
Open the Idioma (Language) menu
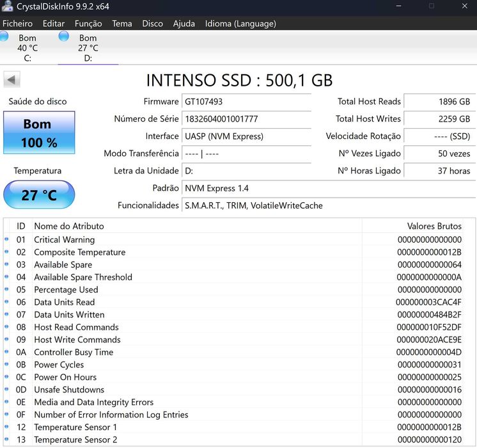pos(240,24)
